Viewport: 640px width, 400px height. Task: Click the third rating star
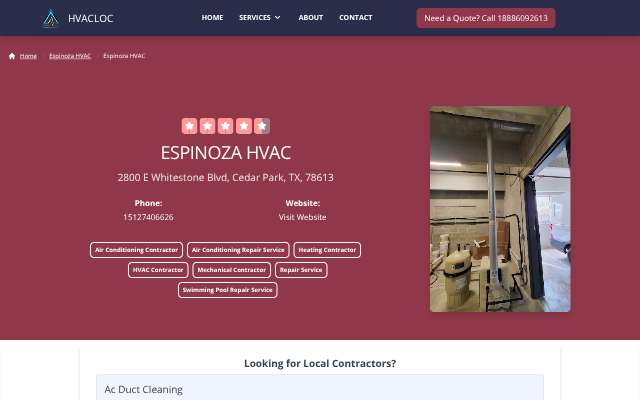225,126
